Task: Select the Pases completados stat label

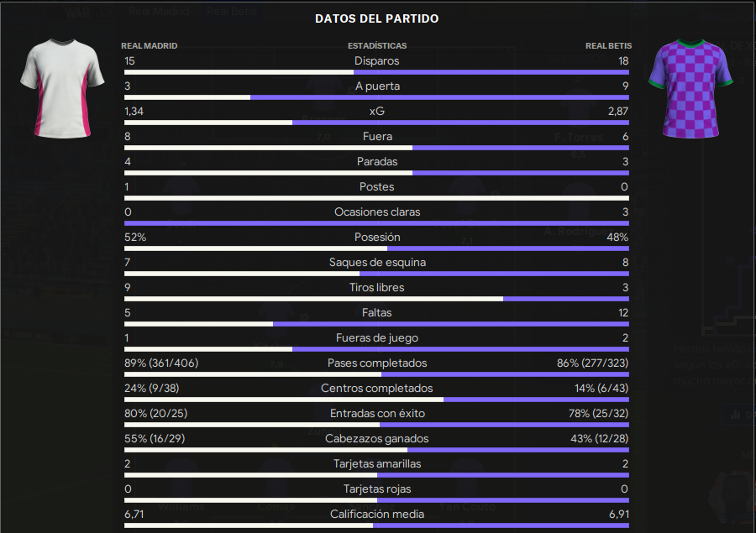Action: coord(377,363)
